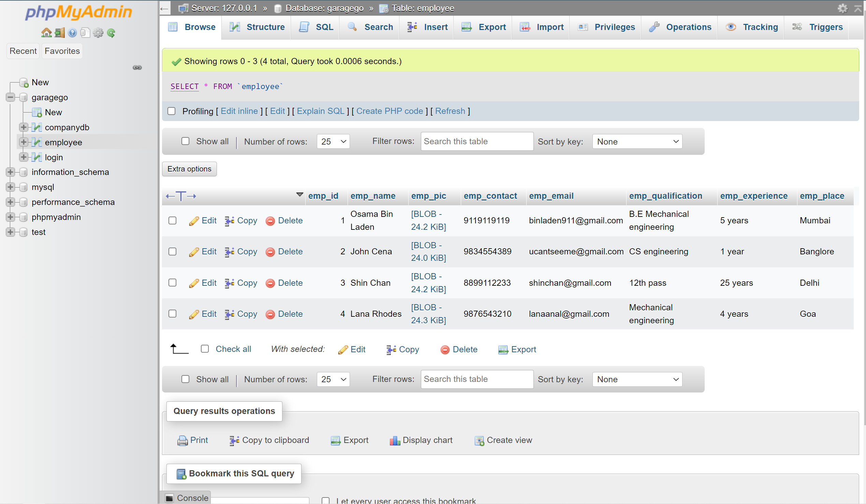Check the Show all rows checkbox

[x=185, y=141]
